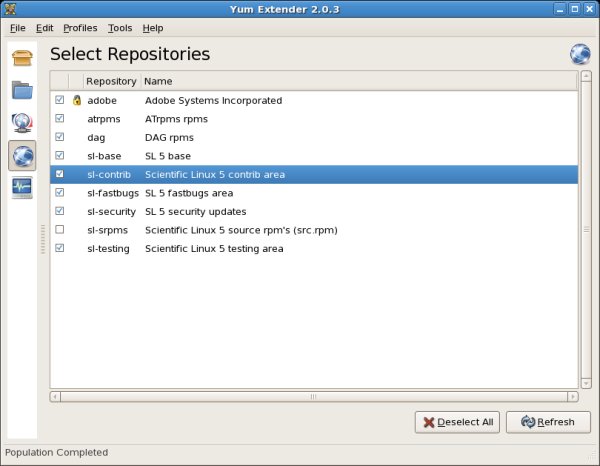Open the Repository view (globe icon) in sidebar

[x=22, y=155]
